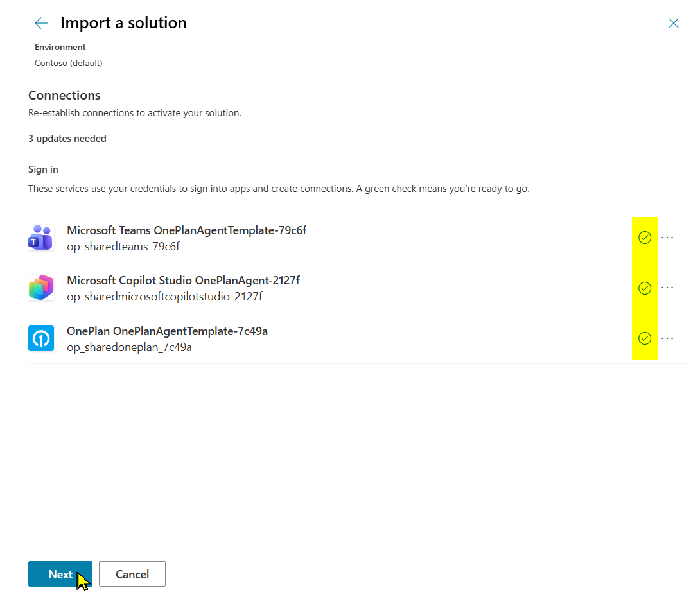Screen dimensions: 700x597
Task: Open more options for Copilot Studio connection
Action: coord(667,288)
